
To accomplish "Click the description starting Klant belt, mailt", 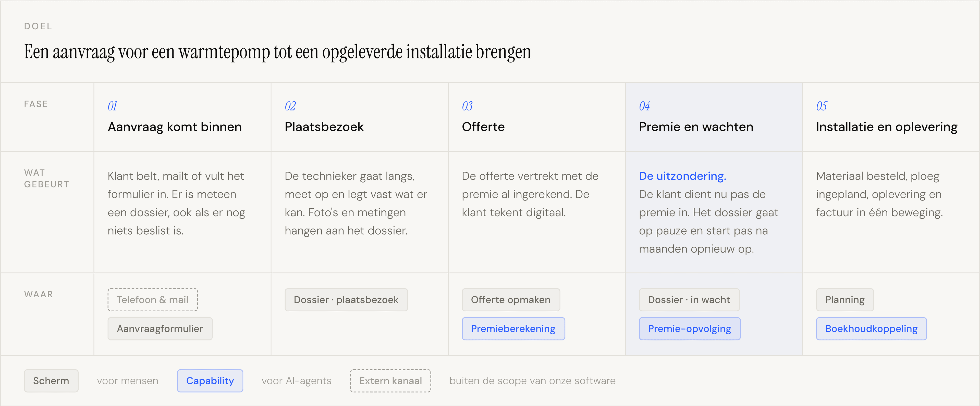I will (176, 203).
